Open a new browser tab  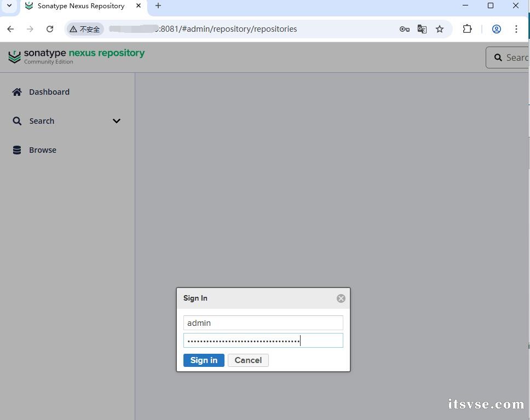tap(158, 5)
